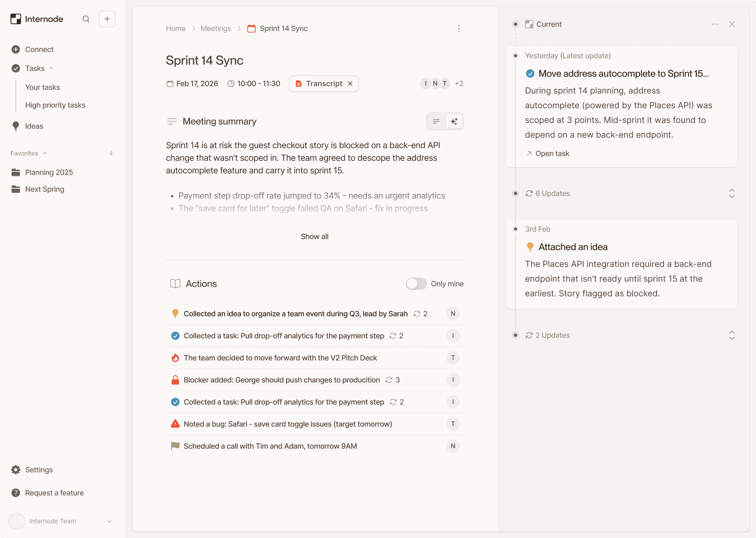The image size is (756, 538).
Task: Click the Ideas lightbulb in sidebar
Action: point(16,126)
